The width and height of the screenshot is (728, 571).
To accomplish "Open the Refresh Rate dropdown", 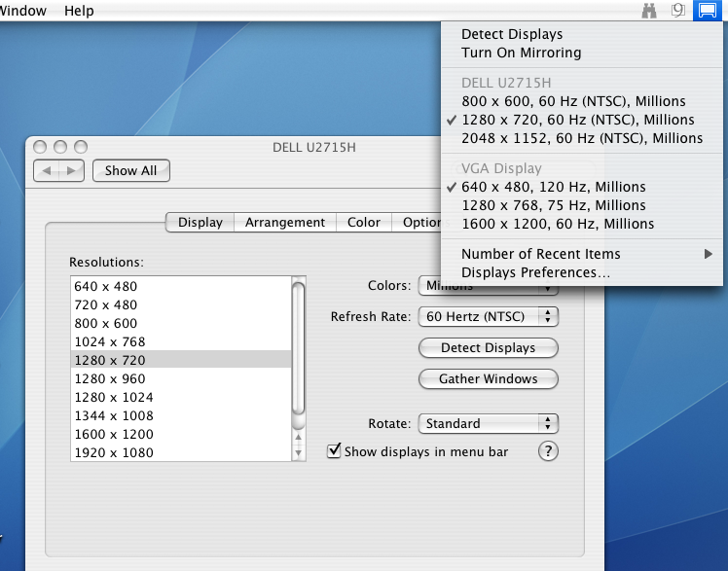I will tap(488, 317).
